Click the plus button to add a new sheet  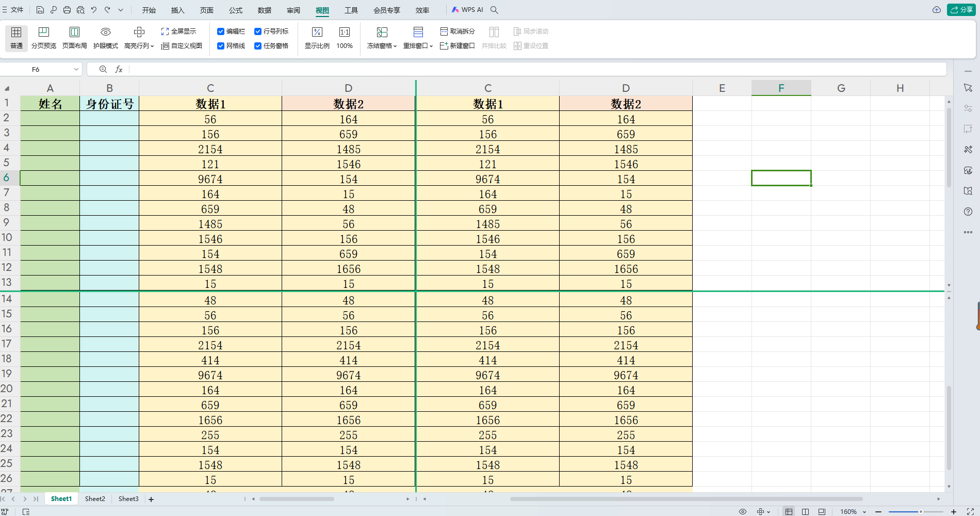pyautogui.click(x=151, y=499)
